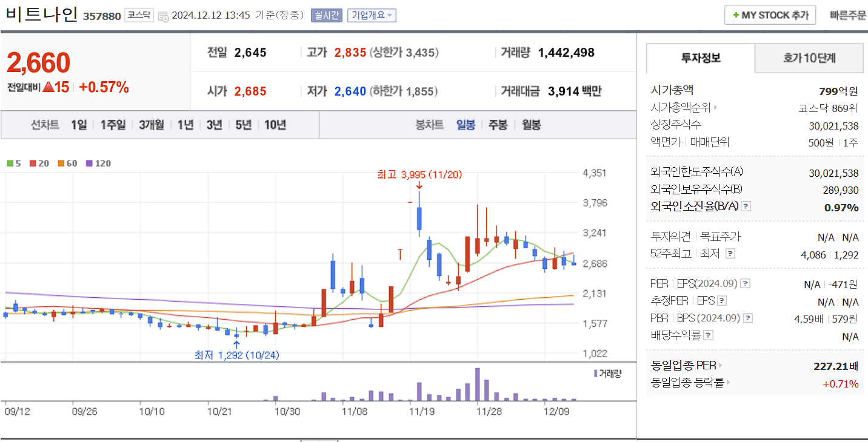Click the 배당수익률 help question icon

click(708, 334)
